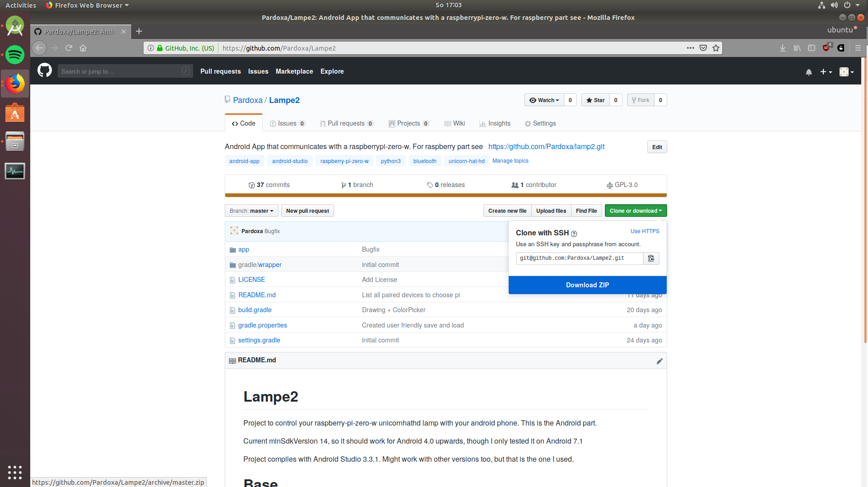Edit the repository description
The height and width of the screenshot is (487, 868).
657,147
